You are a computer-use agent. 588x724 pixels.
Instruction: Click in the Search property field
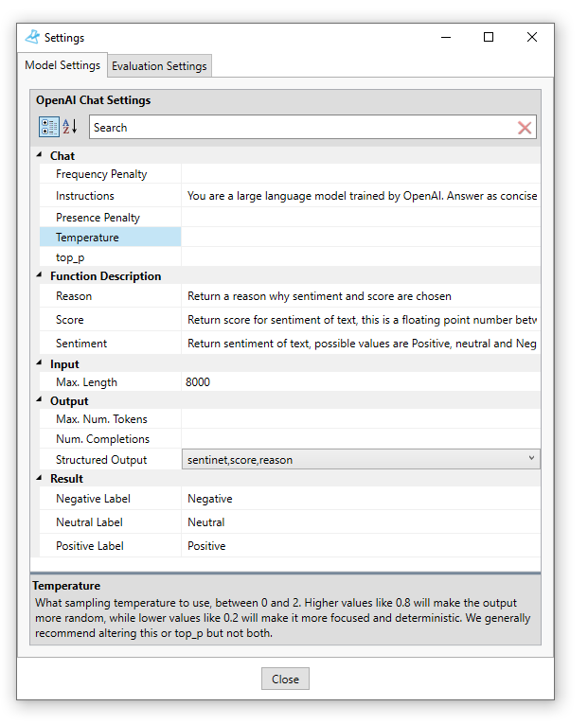coord(303,128)
